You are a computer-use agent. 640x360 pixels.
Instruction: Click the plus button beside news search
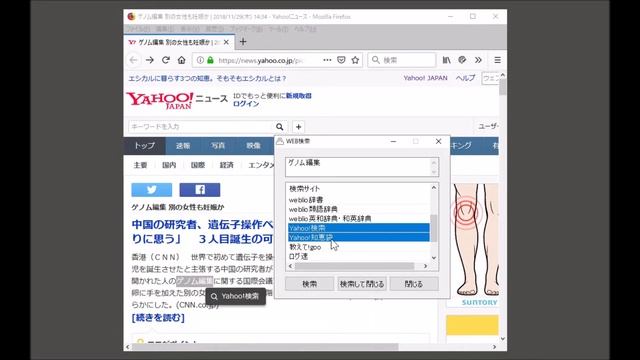click(298, 127)
